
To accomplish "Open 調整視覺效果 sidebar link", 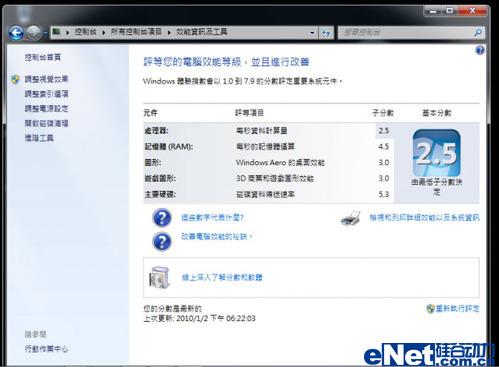I will tap(46, 79).
